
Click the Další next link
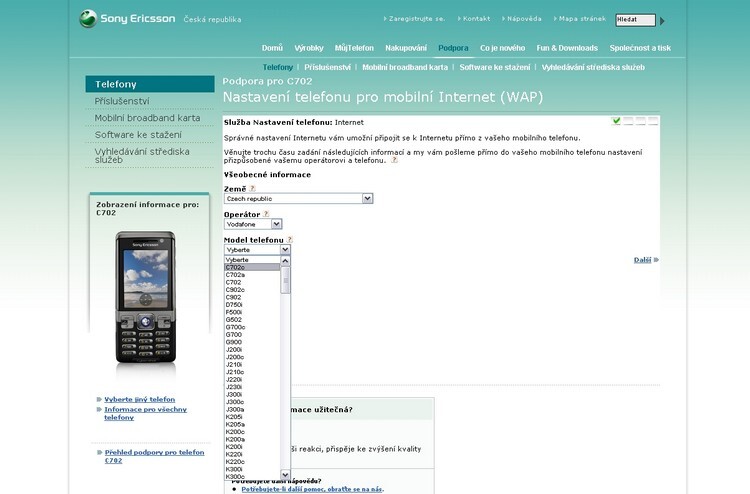point(642,260)
